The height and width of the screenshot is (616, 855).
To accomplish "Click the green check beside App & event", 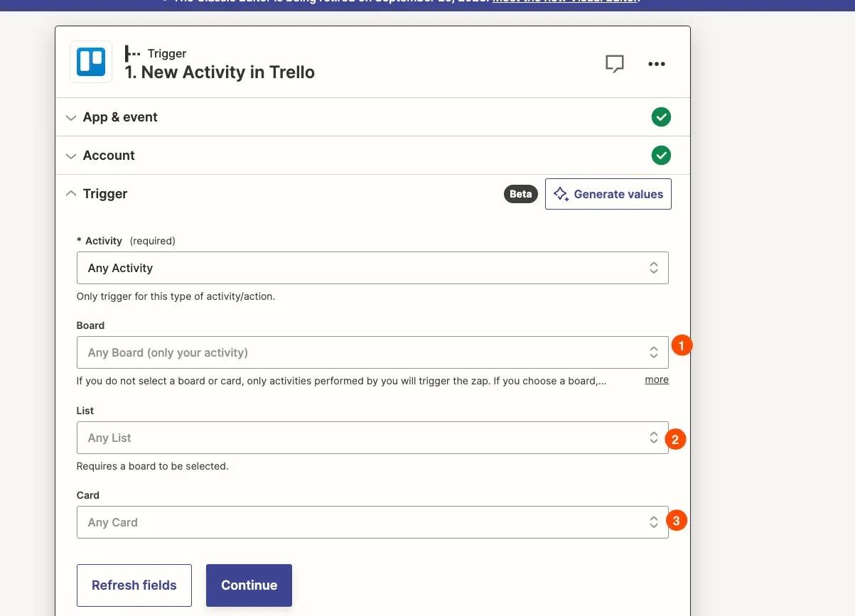I will (661, 117).
